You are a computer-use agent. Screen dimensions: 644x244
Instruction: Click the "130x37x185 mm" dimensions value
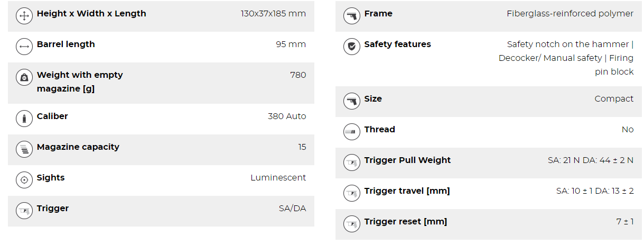(273, 14)
